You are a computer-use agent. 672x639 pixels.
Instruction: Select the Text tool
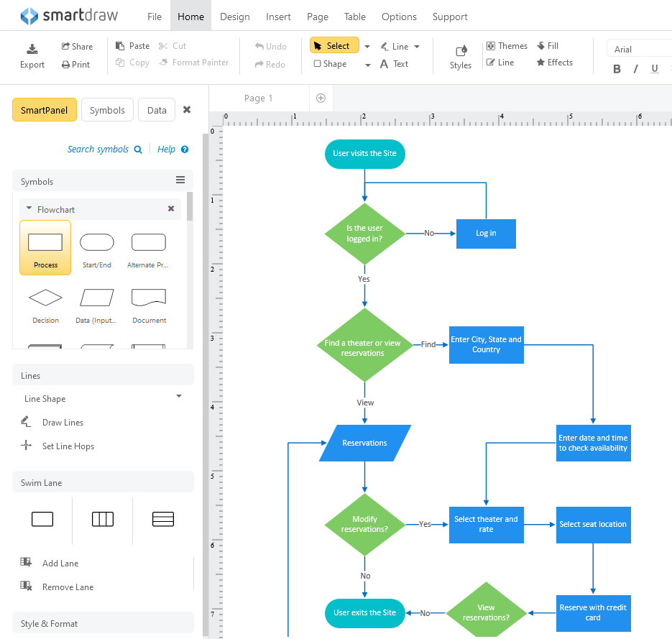(x=395, y=64)
